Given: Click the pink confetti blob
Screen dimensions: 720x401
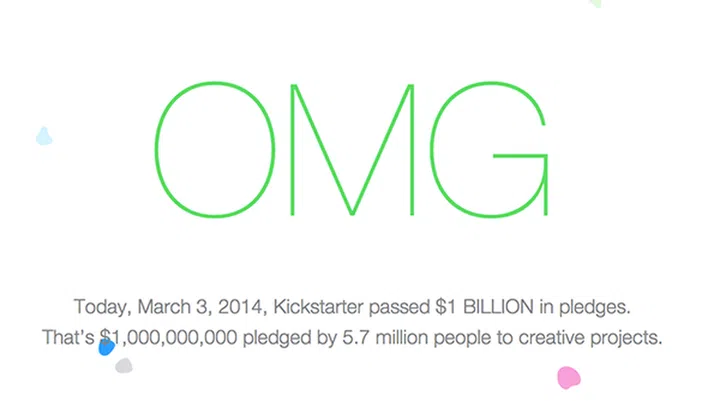Looking at the screenshot, I should [x=569, y=378].
